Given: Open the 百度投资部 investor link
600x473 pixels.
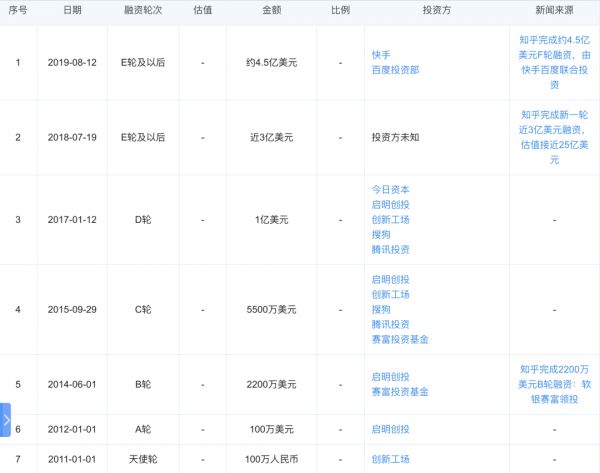Looking at the screenshot, I should click(x=394, y=70).
